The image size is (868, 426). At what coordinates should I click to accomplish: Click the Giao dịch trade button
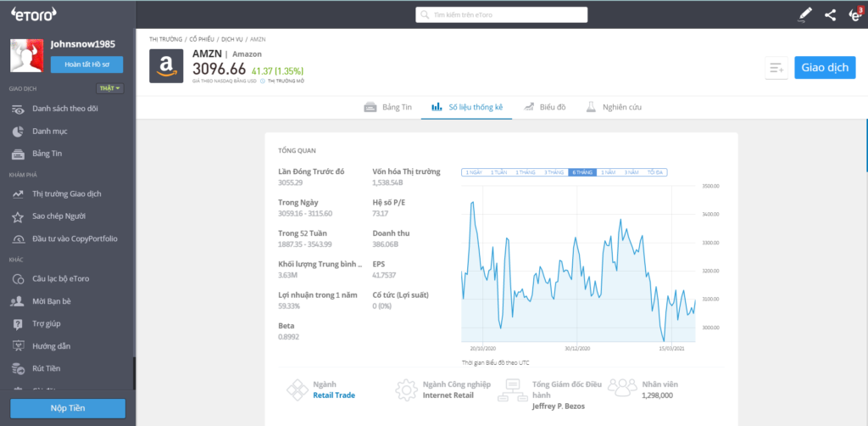(825, 68)
